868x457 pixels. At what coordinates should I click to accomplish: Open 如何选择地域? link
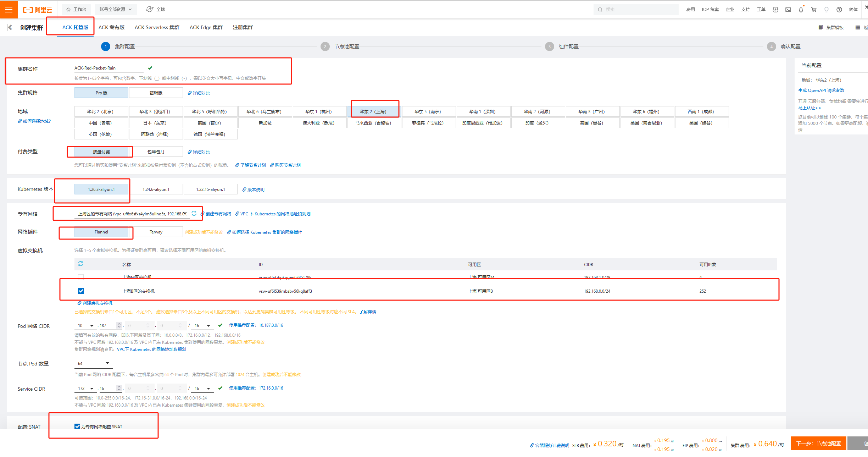click(x=34, y=121)
